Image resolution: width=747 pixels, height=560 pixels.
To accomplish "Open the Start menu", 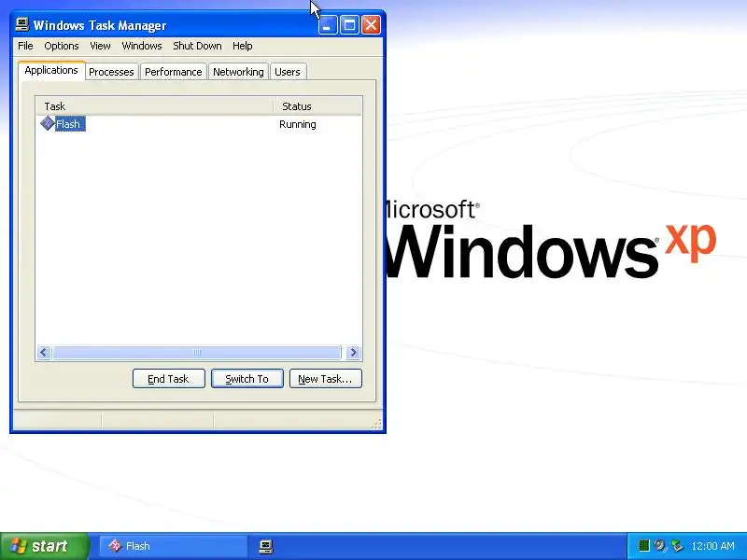I will [44, 546].
